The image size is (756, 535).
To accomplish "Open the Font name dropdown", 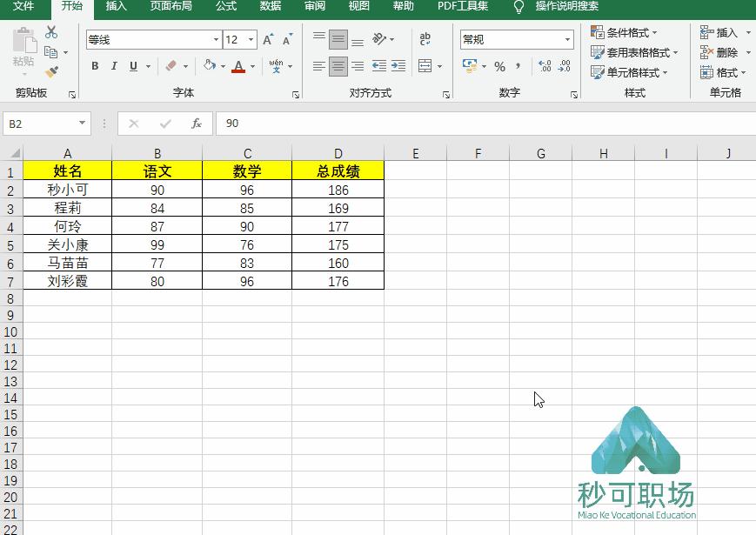I will coord(152,39).
